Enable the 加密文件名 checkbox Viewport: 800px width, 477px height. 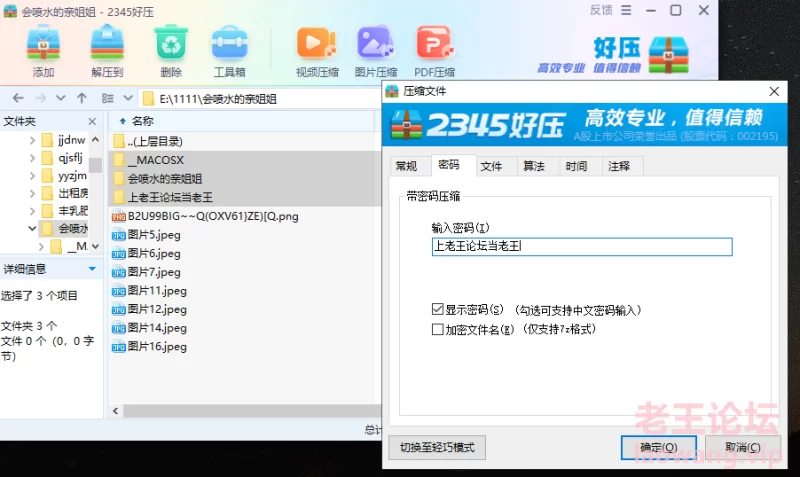coord(437,329)
